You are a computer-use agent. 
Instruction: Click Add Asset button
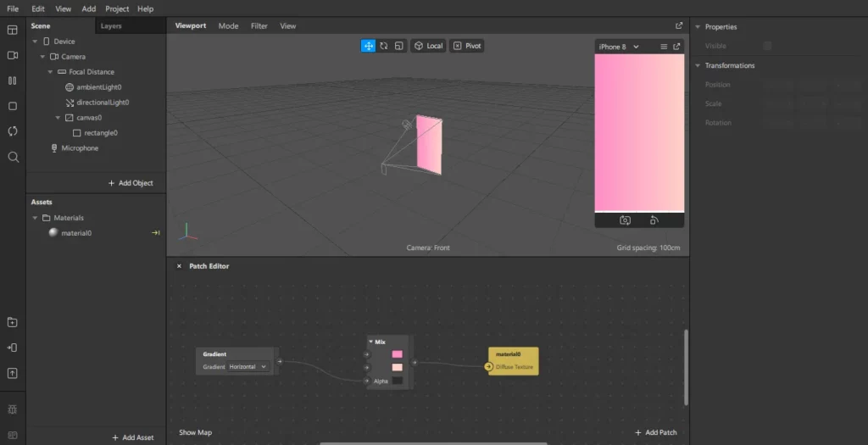coord(133,438)
